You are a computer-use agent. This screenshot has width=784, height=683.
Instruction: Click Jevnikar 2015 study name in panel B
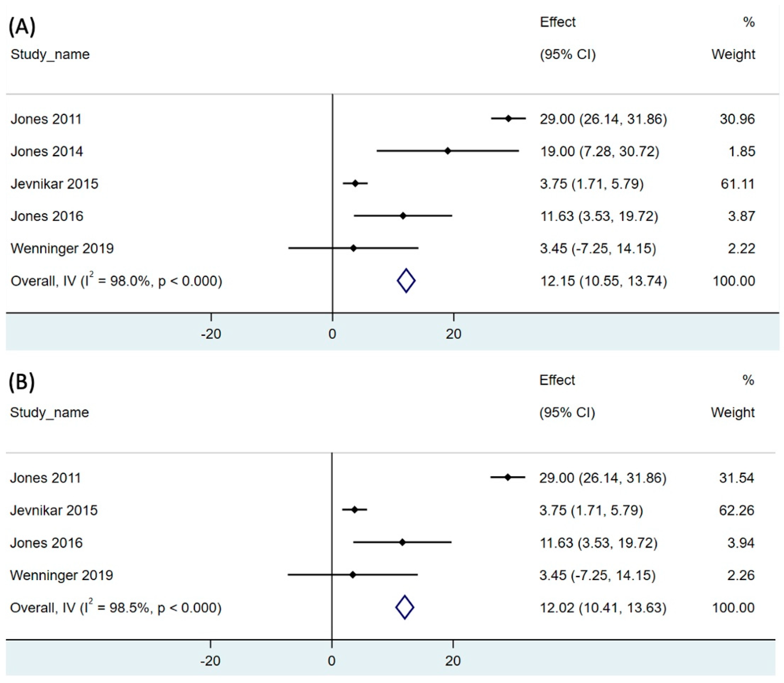click(x=54, y=510)
